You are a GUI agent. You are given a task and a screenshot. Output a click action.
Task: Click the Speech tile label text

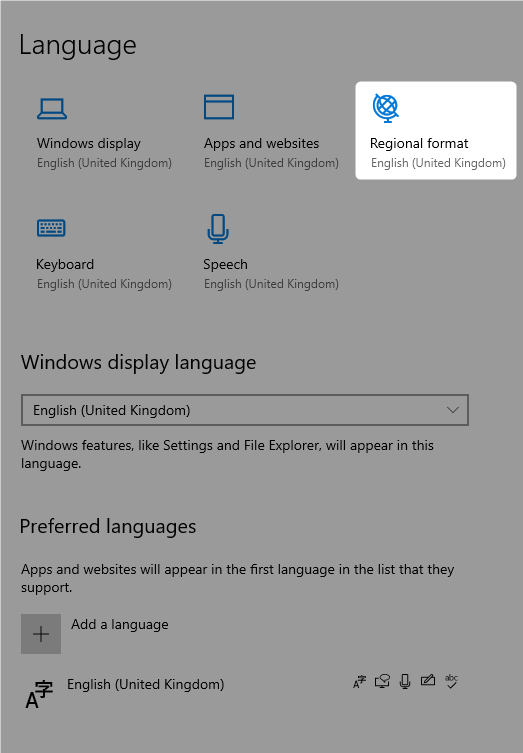pyautogui.click(x=225, y=265)
